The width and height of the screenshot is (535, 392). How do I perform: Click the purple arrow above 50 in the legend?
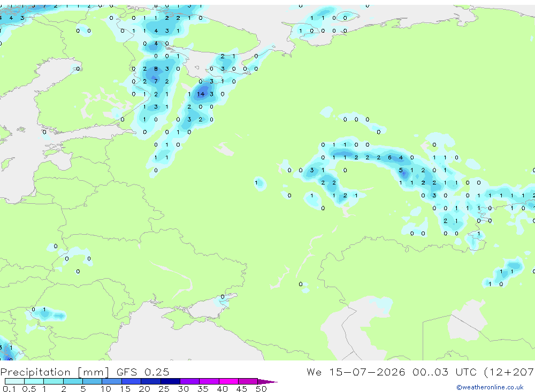pyautogui.click(x=267, y=381)
